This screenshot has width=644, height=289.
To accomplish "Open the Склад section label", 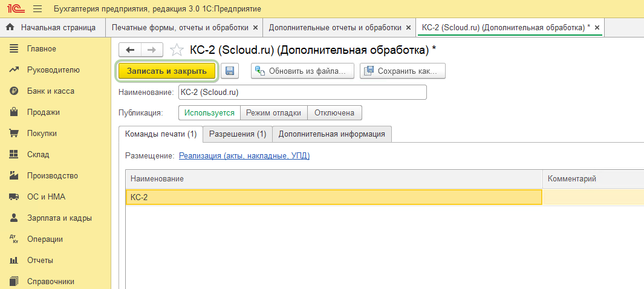I will (x=38, y=155).
